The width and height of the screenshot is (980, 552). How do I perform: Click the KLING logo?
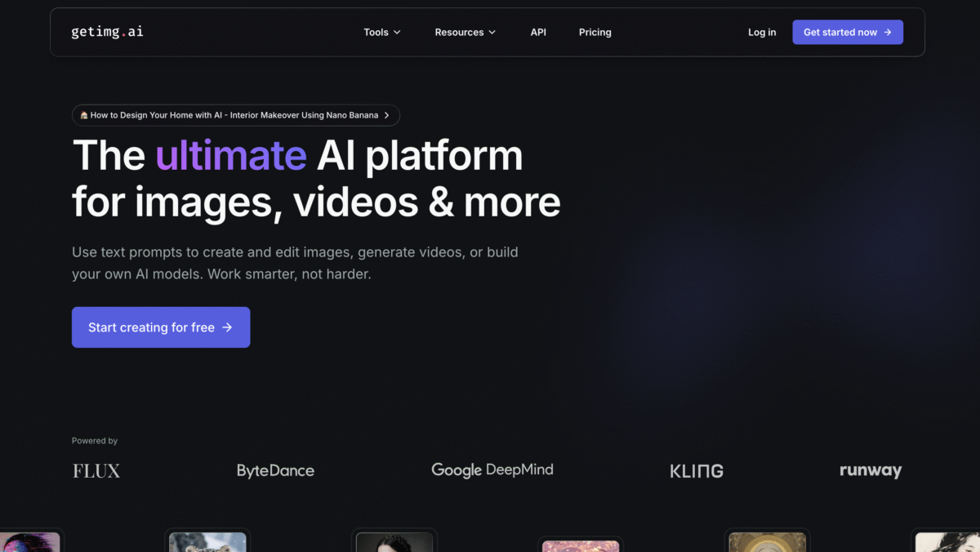point(697,470)
